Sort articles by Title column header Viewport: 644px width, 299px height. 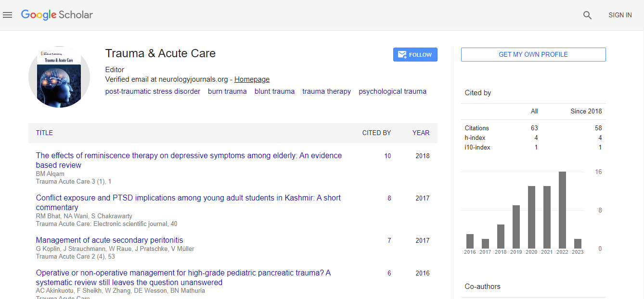44,133
